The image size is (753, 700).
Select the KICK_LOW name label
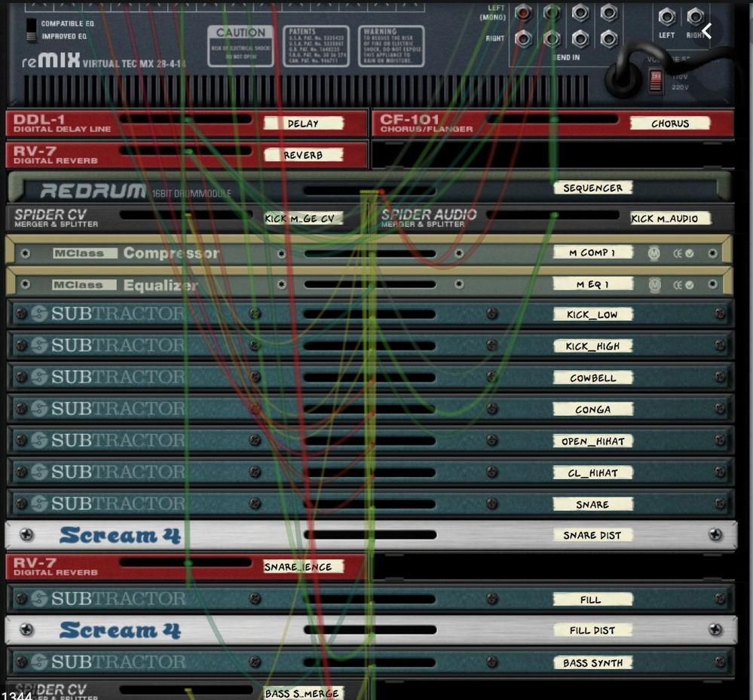(592, 314)
